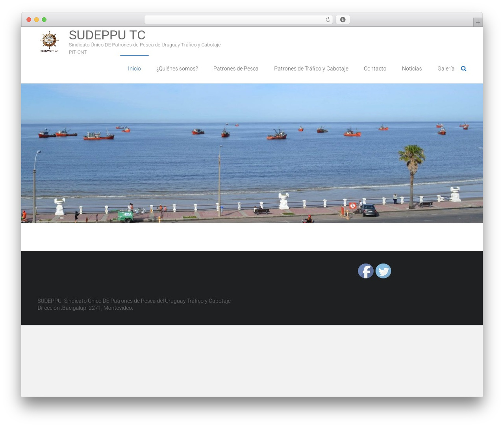Viewport: 504px width, 427px height.
Task: Maximize the window with green button
Action: pos(44,20)
